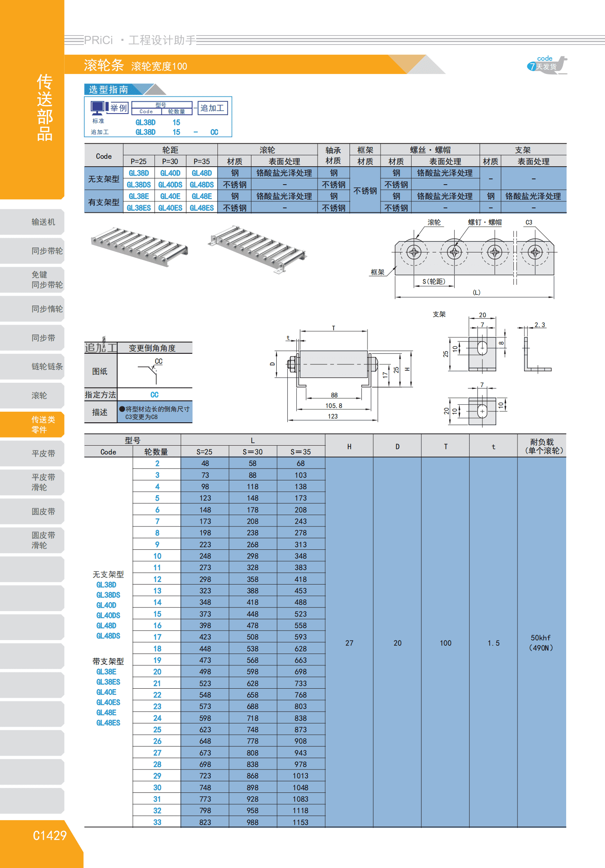This screenshot has width=605, height=868.
Task: Click the 举例 label in selection guide
Action: [119, 108]
